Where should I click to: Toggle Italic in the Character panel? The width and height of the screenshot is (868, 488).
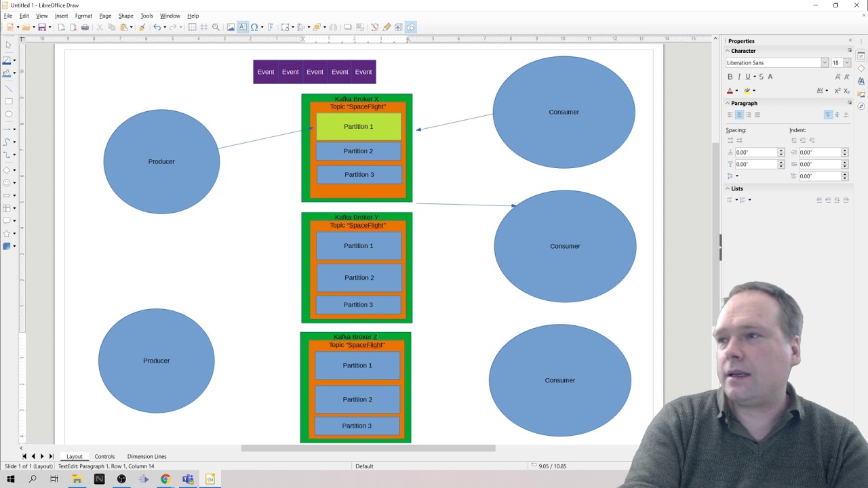coord(739,77)
